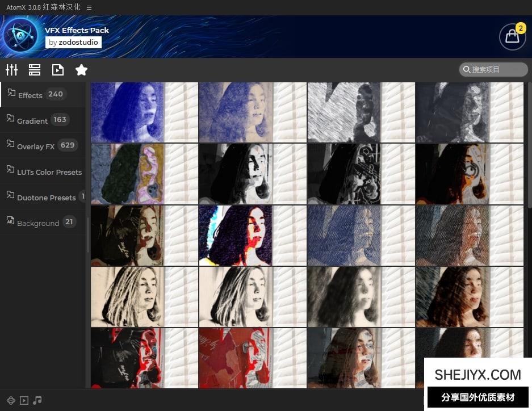
Task: Select LUTs Color Presets category
Action: (x=49, y=172)
